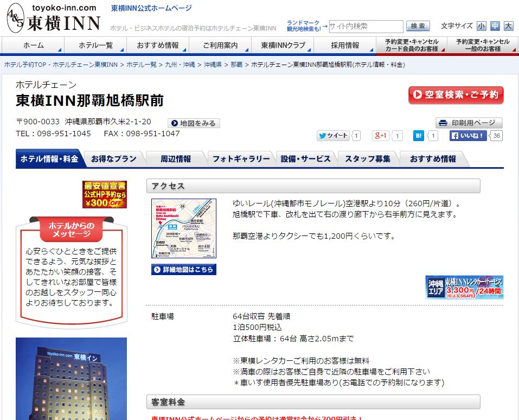
Task: Open the 印刷用ページ printer button
Action: [469, 123]
